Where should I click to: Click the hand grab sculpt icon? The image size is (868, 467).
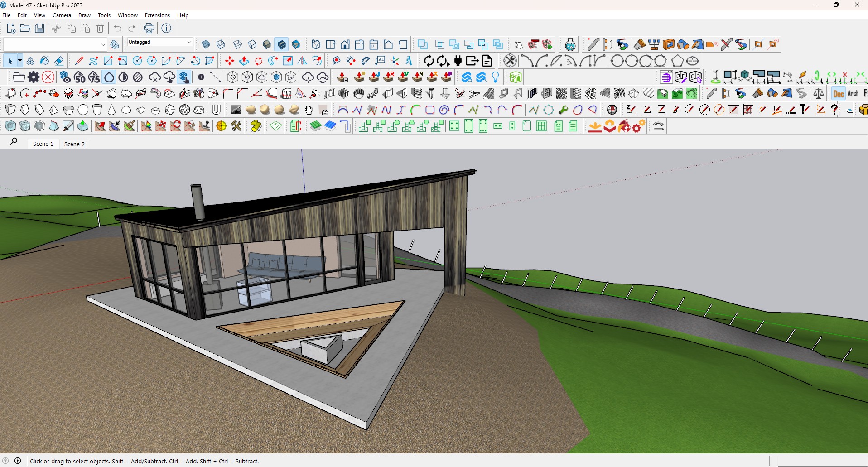[x=309, y=110]
